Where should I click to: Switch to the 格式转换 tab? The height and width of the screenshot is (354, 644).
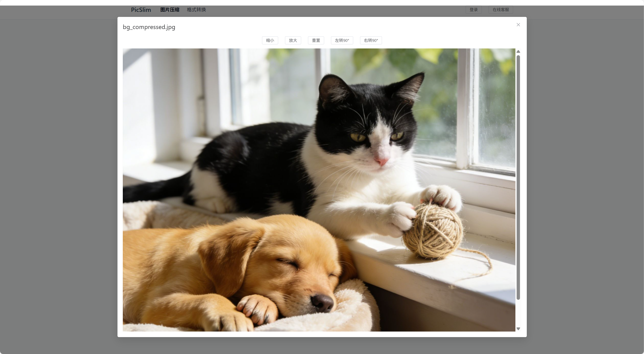(x=196, y=10)
